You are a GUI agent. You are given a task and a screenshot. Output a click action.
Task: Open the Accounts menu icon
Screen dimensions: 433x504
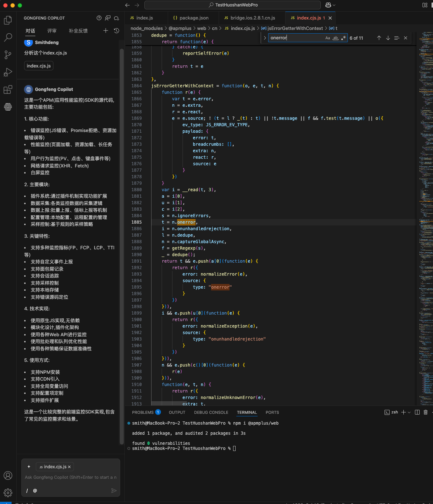pyautogui.click(x=8, y=476)
